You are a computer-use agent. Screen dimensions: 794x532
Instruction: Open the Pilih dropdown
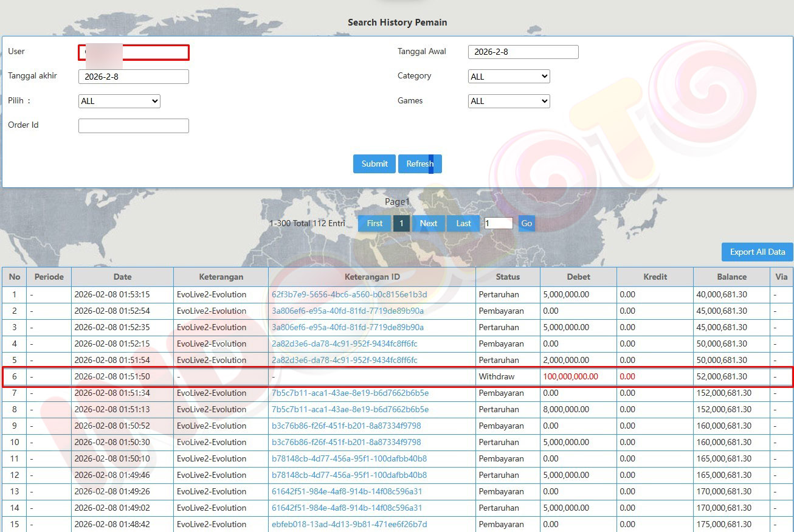[x=119, y=102]
